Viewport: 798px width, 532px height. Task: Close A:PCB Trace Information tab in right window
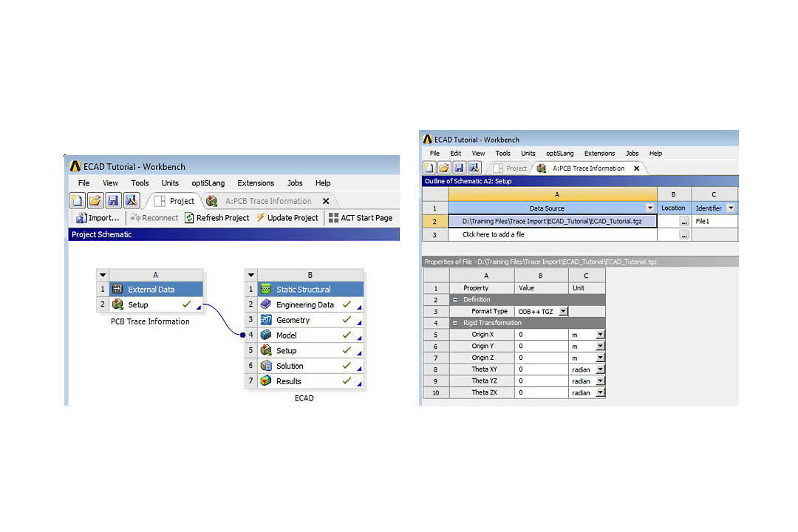(x=637, y=168)
